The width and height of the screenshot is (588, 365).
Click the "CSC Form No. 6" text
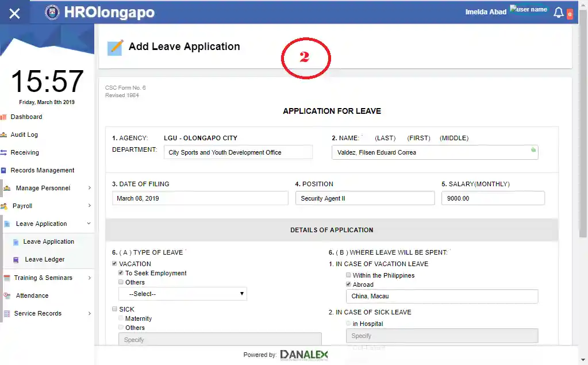click(x=125, y=88)
